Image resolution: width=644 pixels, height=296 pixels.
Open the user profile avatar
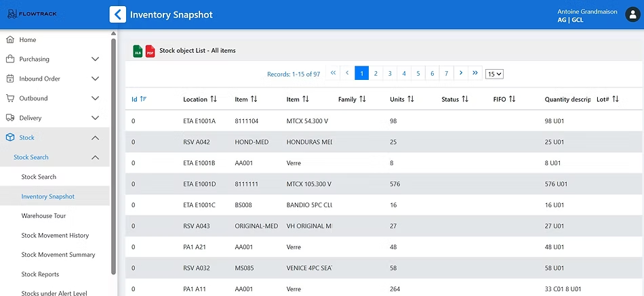click(632, 14)
